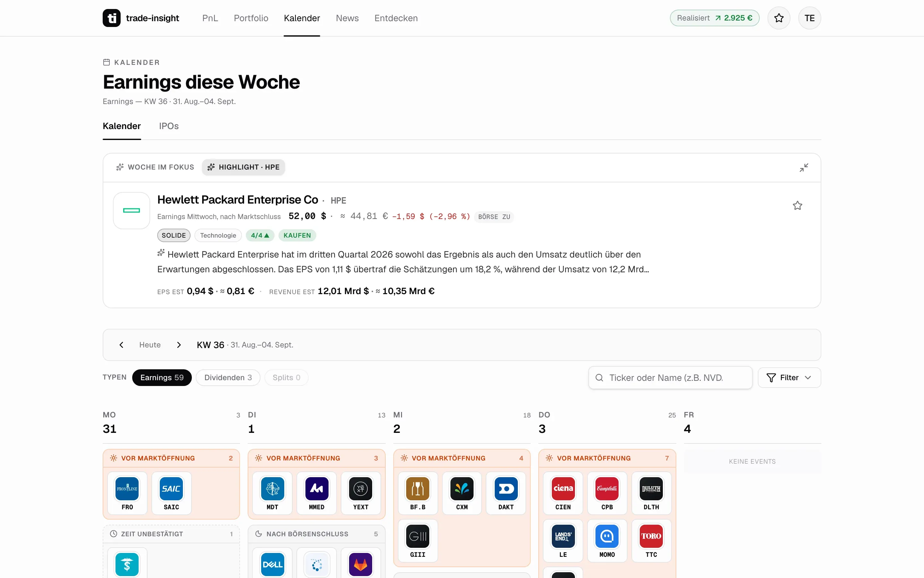Toggle the Earnings 59 type filter
This screenshot has width=924, height=578.
point(162,378)
